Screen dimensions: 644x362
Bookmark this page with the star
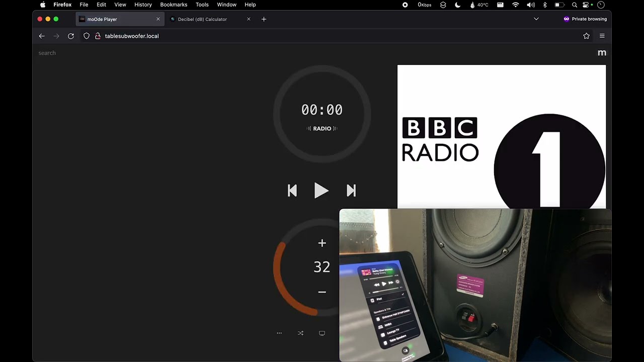(x=586, y=36)
